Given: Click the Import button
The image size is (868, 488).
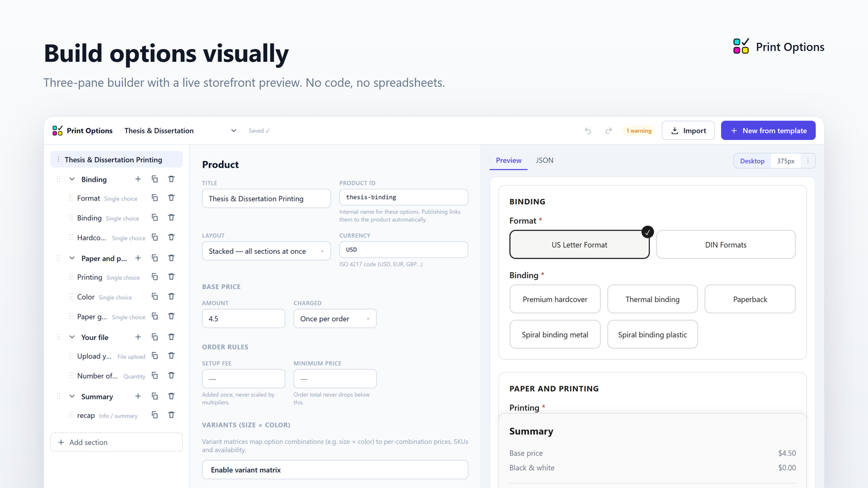Looking at the screenshot, I should (688, 131).
